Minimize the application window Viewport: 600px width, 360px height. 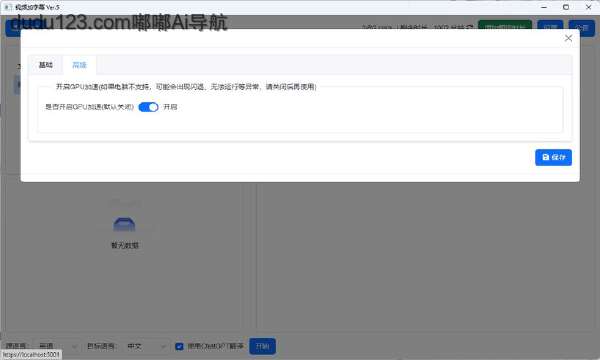point(544,7)
